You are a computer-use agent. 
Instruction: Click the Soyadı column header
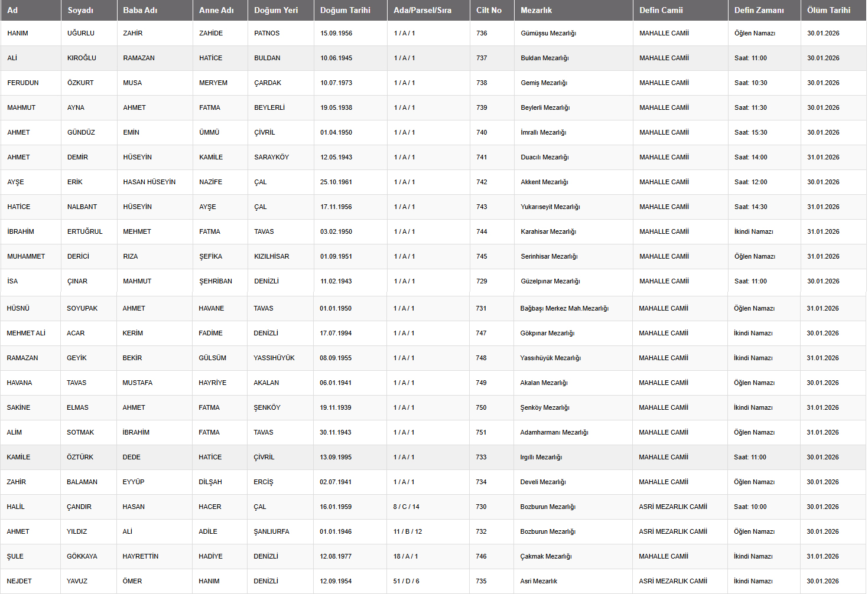(80, 10)
